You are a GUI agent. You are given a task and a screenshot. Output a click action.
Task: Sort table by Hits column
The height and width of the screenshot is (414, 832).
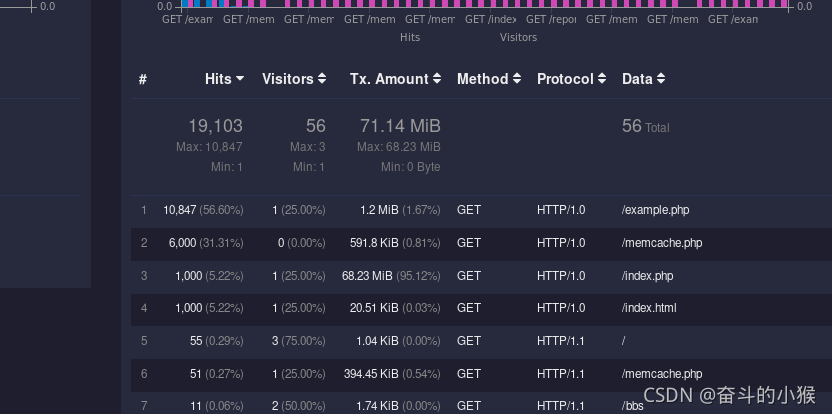224,79
